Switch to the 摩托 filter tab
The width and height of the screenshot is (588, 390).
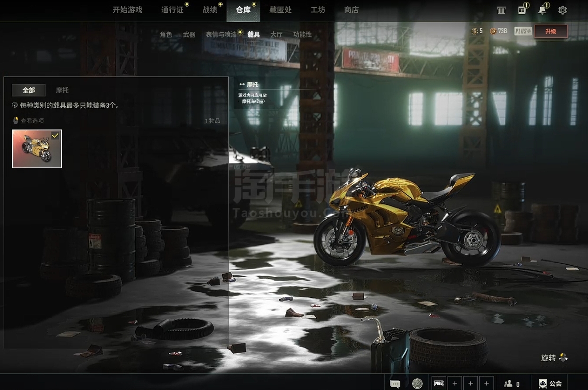click(62, 90)
